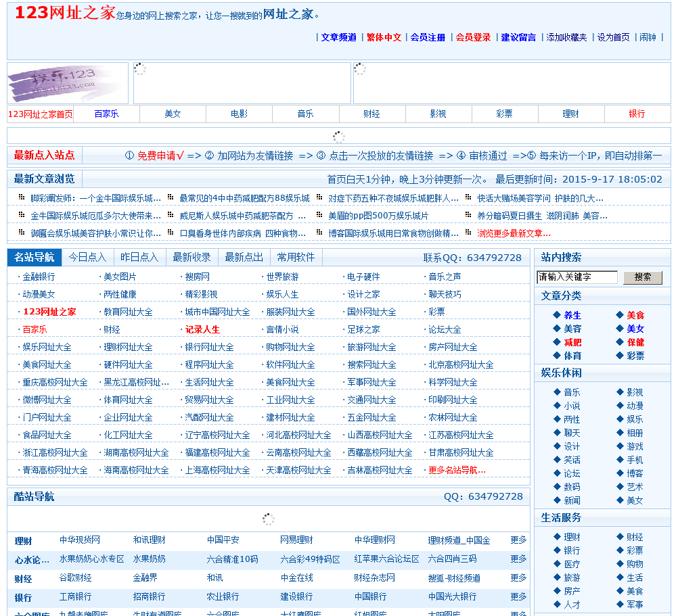Open 房产 in 生活服务 section
The height and width of the screenshot is (616, 678).
pyautogui.click(x=572, y=592)
